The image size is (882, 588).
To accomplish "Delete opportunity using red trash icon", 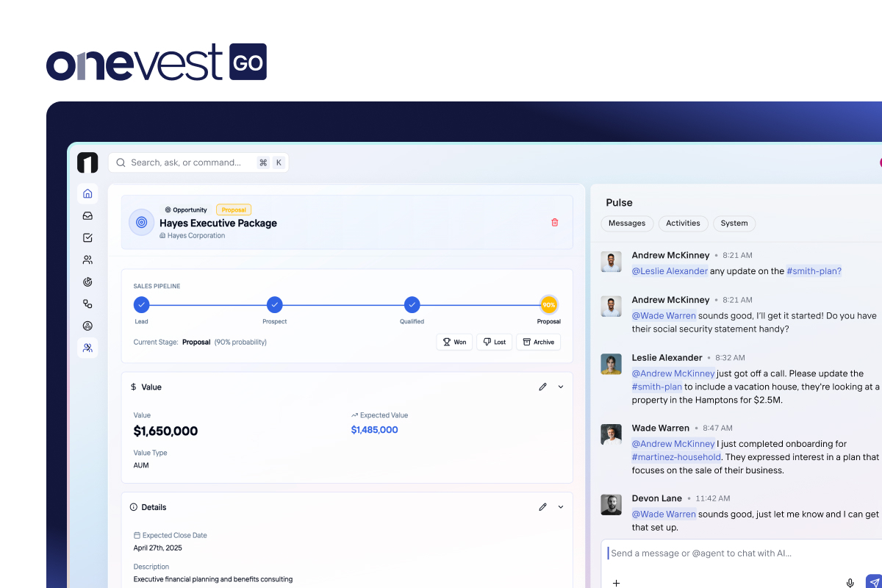I will (x=555, y=222).
